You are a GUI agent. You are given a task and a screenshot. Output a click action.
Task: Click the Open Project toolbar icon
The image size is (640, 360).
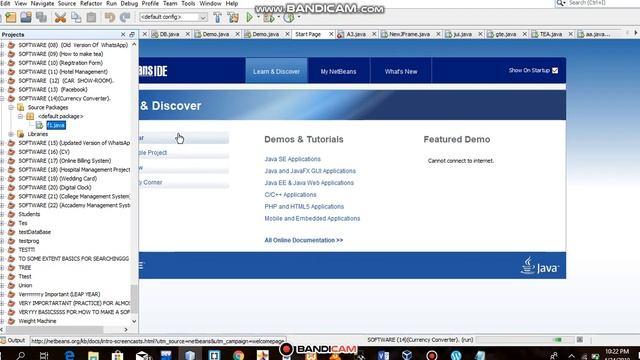[x=26, y=18]
